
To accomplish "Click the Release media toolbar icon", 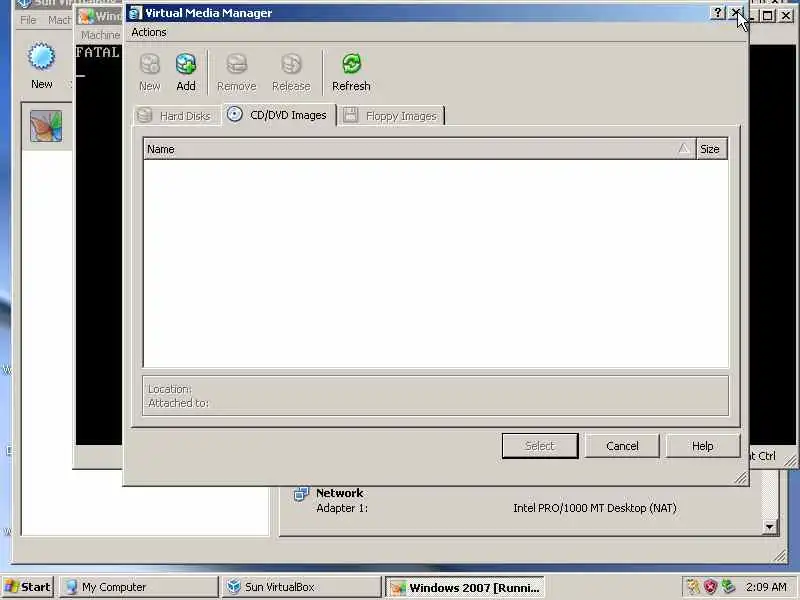I will tap(291, 72).
